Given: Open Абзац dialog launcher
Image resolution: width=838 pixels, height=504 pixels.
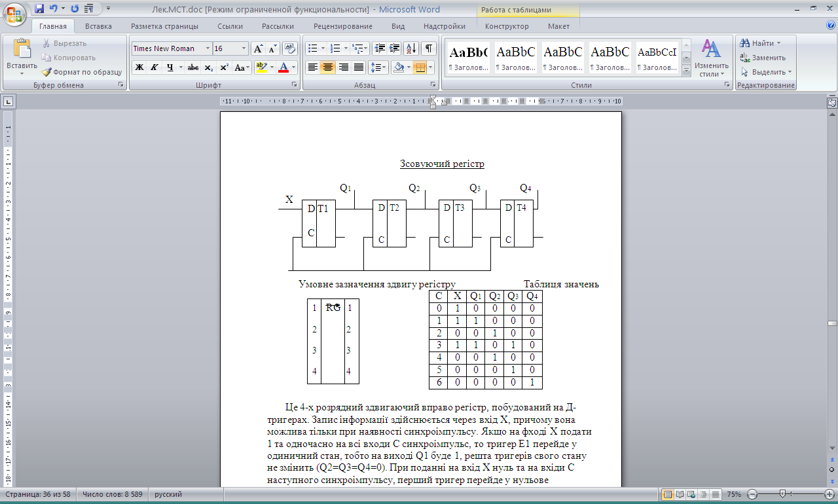Looking at the screenshot, I should (x=433, y=85).
